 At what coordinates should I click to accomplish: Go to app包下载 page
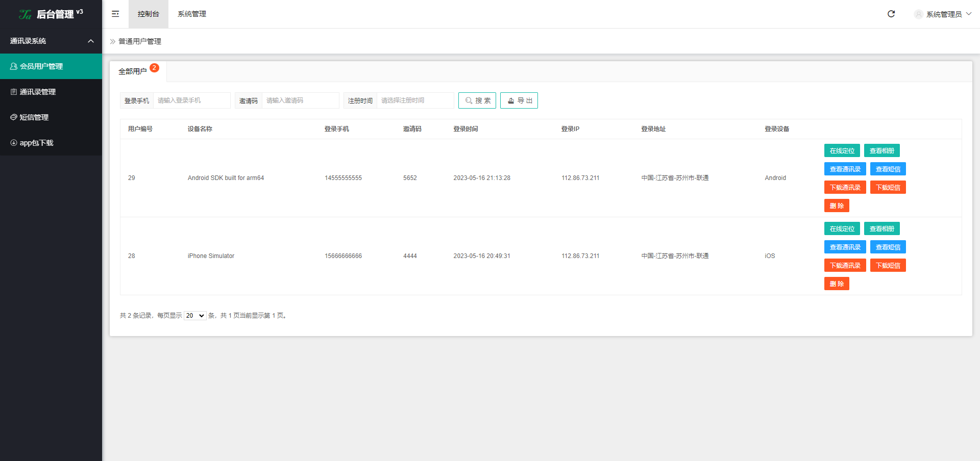click(x=36, y=143)
